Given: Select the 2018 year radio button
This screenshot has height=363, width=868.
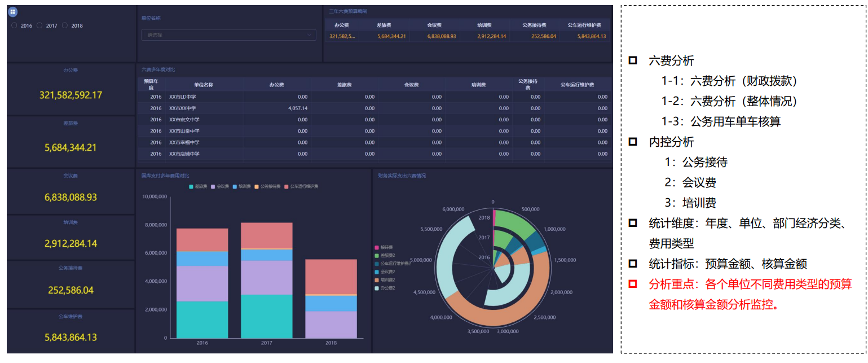Looking at the screenshot, I should pos(65,25).
